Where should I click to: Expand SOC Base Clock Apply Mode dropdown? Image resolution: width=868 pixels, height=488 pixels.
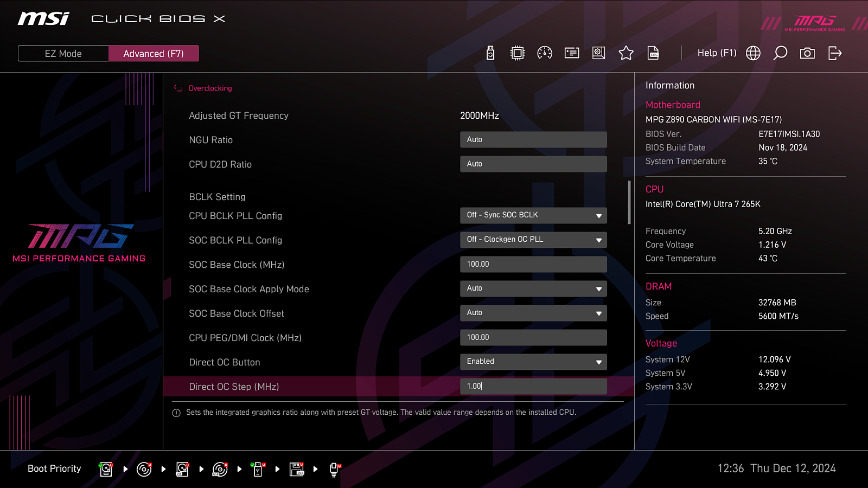tap(533, 288)
